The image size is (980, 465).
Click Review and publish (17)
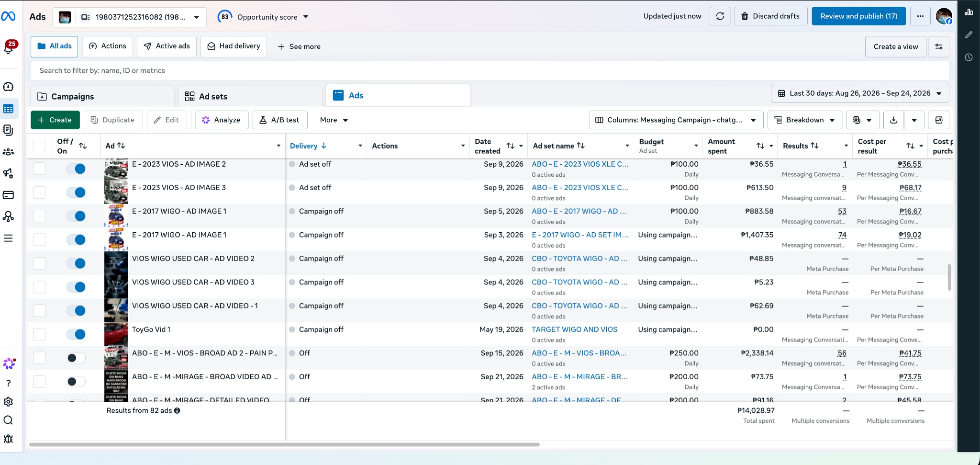[x=859, y=16]
